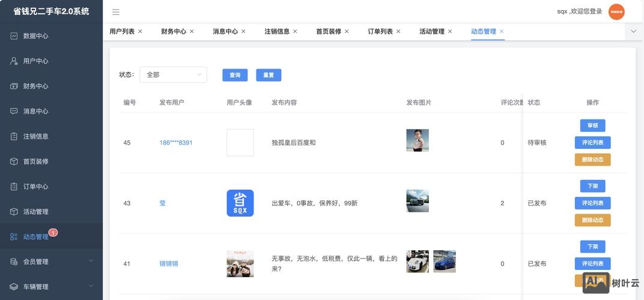Open 评论列表 for post 41
Screen dimensions: 644x300
tap(593, 263)
